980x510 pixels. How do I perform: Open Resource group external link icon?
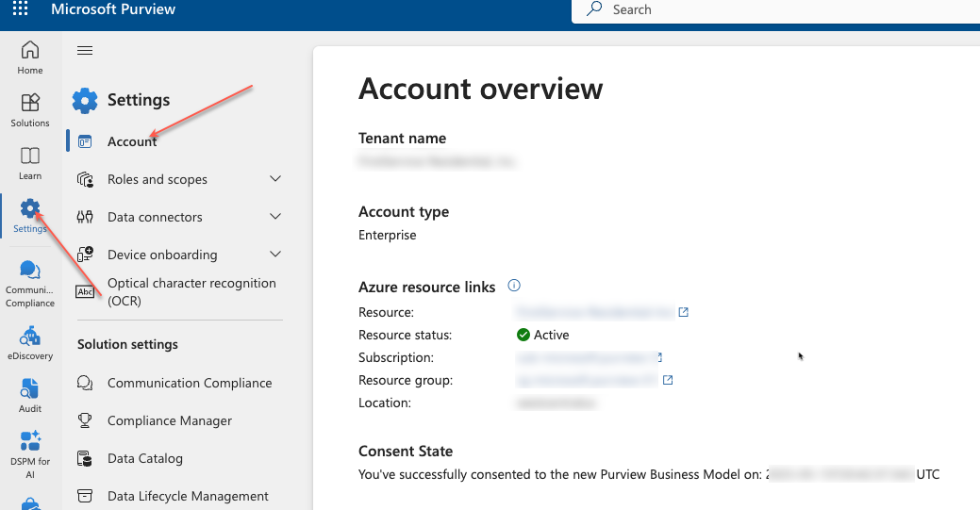[x=668, y=380]
